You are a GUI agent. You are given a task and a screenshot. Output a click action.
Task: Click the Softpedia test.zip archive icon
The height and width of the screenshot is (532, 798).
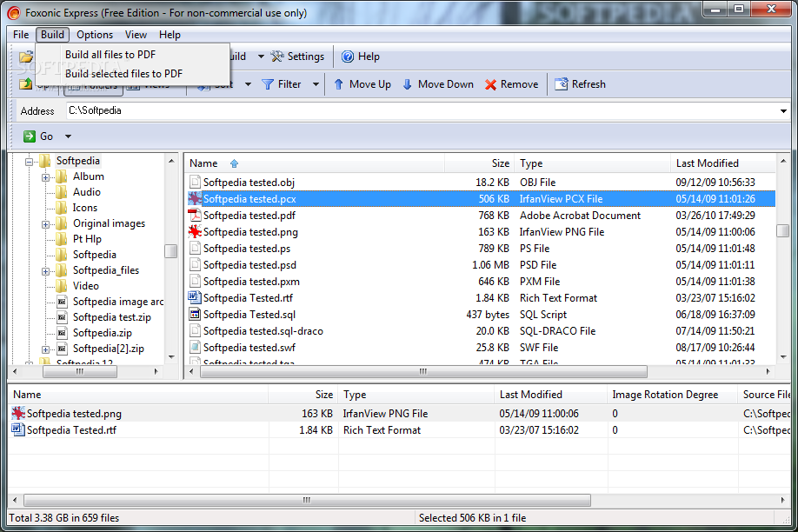tap(62, 317)
